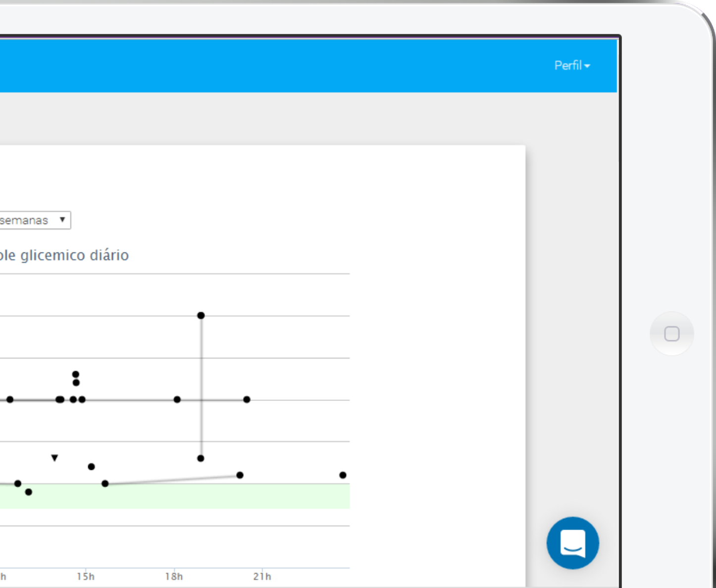Click the triangle marker on the chart

pyautogui.click(x=54, y=458)
